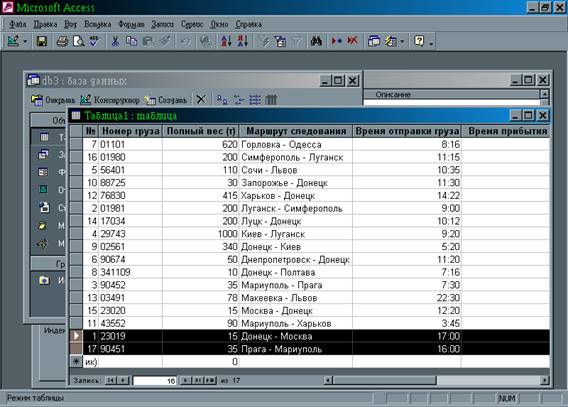The height and width of the screenshot is (407, 568).
Task: Open the Help question mark icon
Action: [419, 41]
